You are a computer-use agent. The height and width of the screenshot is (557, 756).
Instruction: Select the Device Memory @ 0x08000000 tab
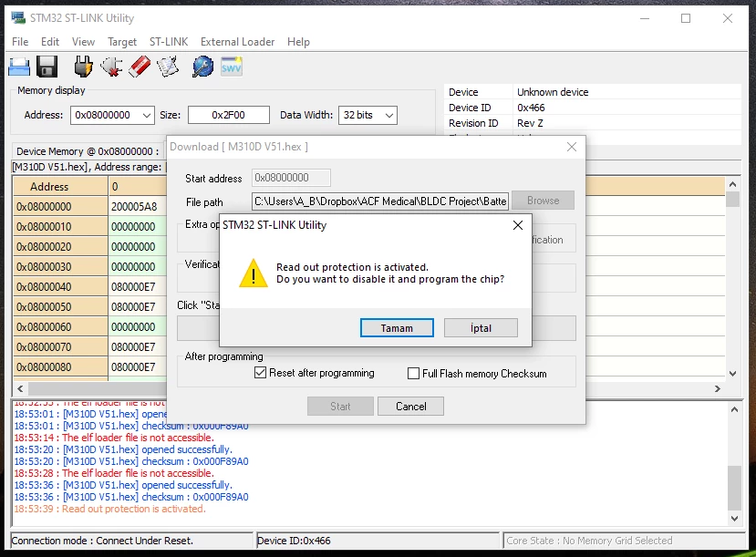[88, 151]
